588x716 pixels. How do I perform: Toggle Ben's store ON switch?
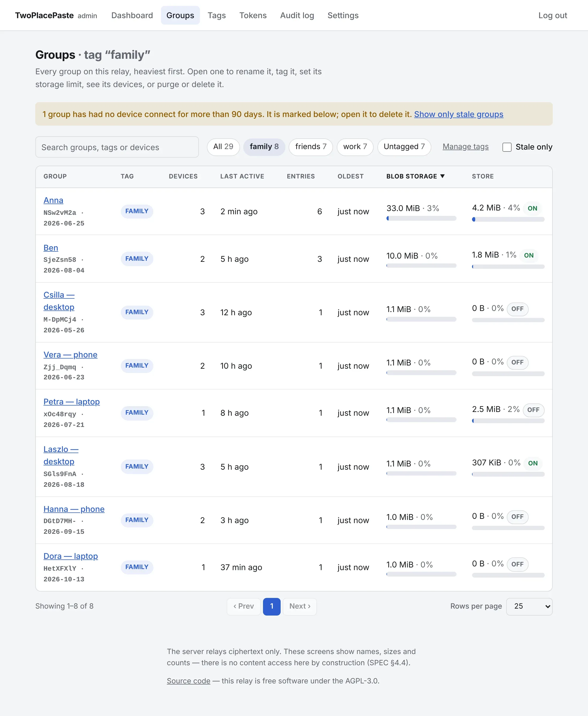[x=528, y=255]
